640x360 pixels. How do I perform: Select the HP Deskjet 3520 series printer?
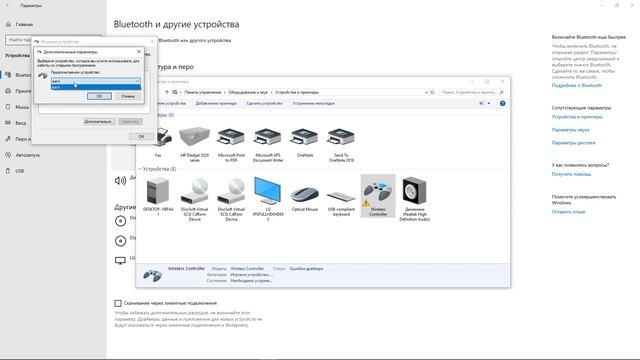coord(194,136)
